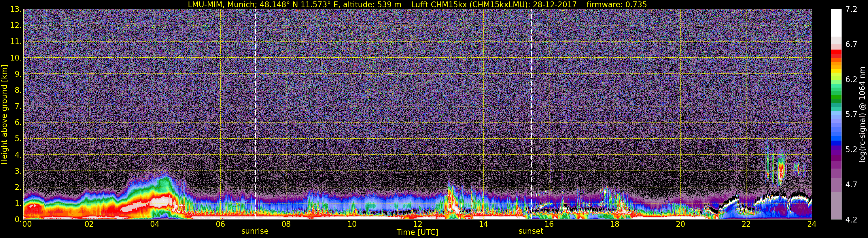Click the height tick label '7.'

click(x=18, y=106)
